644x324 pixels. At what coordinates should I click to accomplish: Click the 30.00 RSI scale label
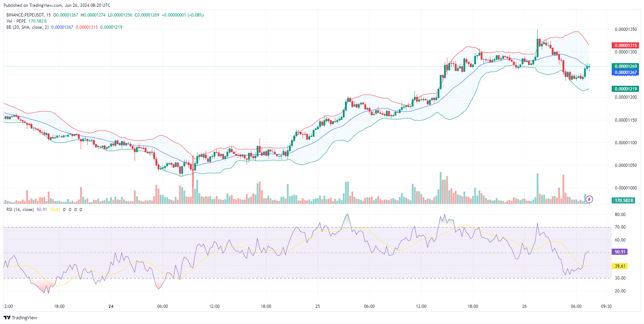[620, 278]
